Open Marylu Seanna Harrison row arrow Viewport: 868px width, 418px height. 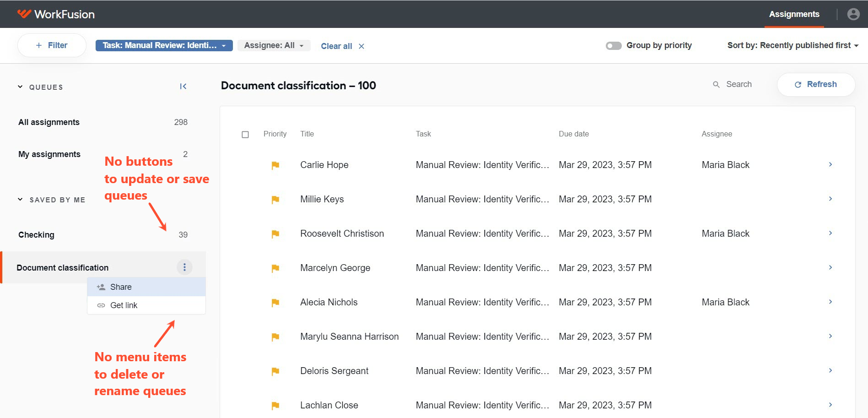(830, 336)
